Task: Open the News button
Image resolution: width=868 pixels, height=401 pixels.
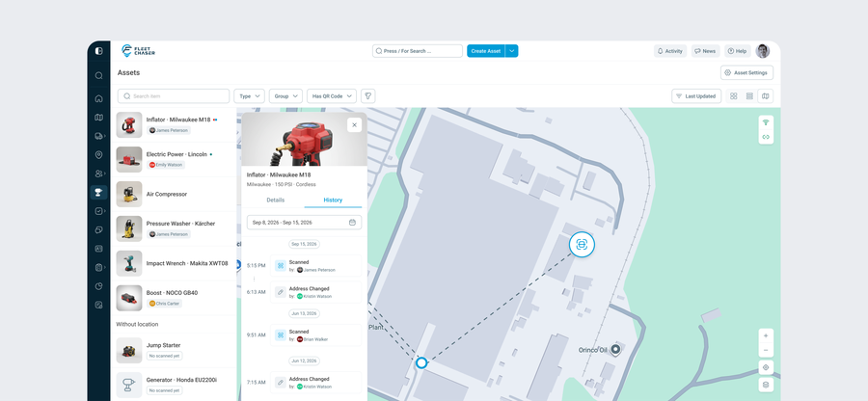Action: point(705,51)
